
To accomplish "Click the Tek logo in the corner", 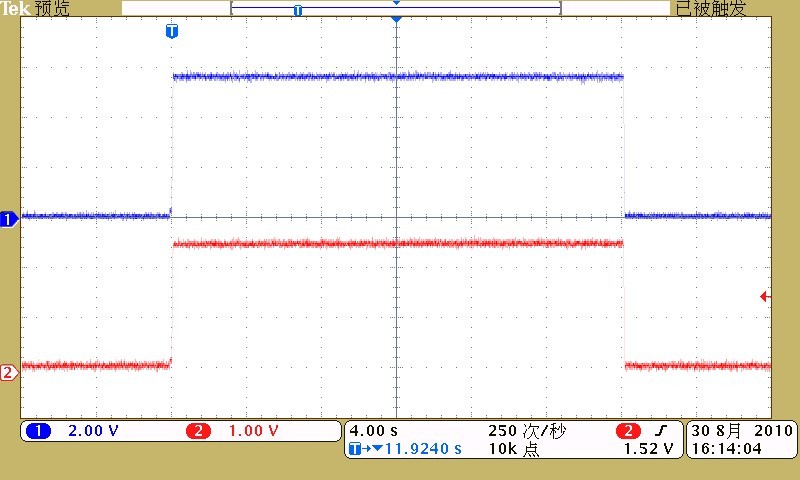I will pos(15,9).
